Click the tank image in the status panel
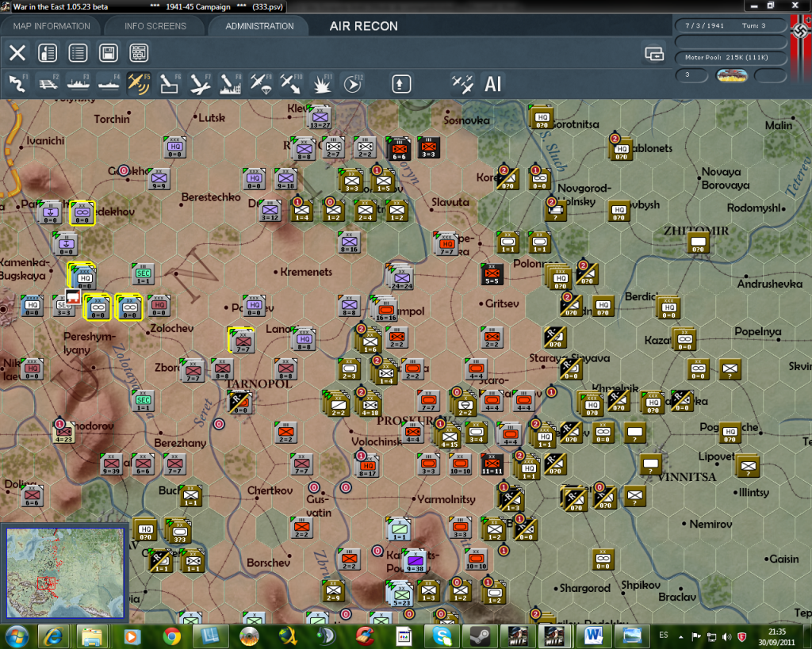The width and height of the screenshot is (812, 649). [x=731, y=75]
